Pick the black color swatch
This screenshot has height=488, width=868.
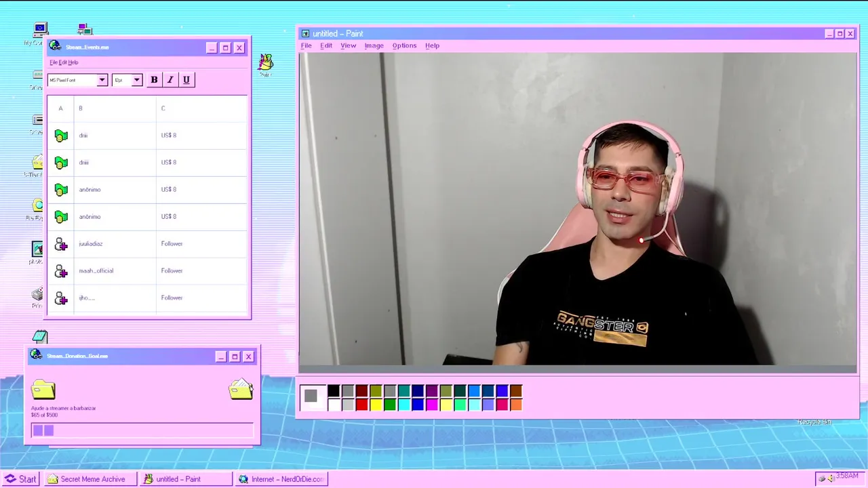click(x=334, y=391)
